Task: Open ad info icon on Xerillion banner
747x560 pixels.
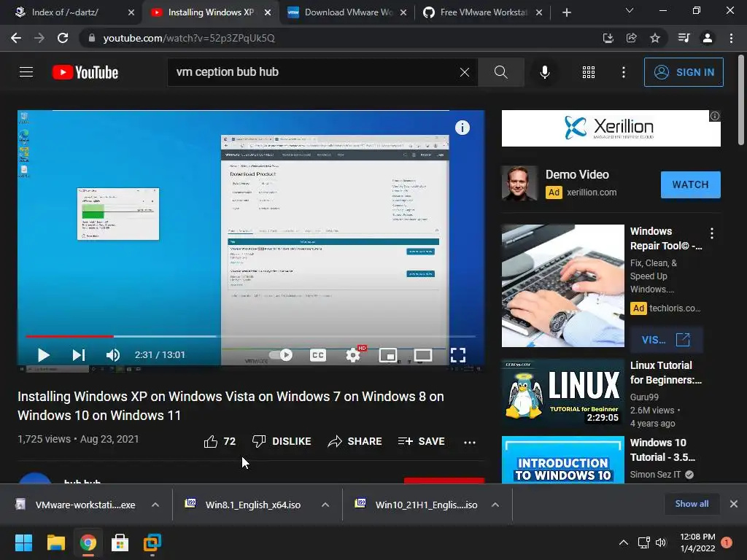Action: (x=715, y=116)
